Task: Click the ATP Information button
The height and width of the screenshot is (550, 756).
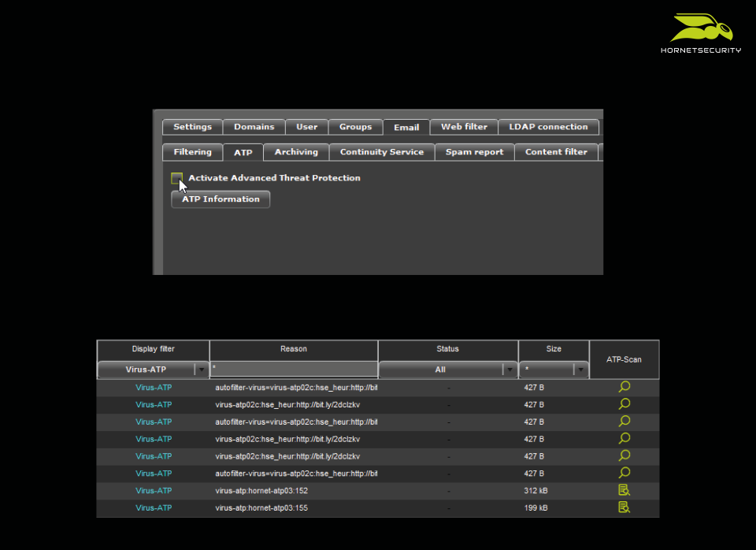Action: point(220,199)
